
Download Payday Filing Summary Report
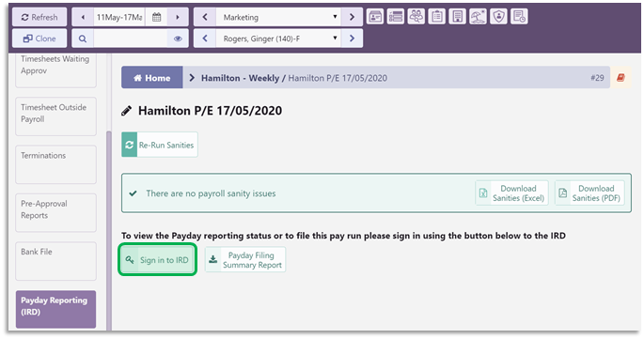tap(245, 259)
